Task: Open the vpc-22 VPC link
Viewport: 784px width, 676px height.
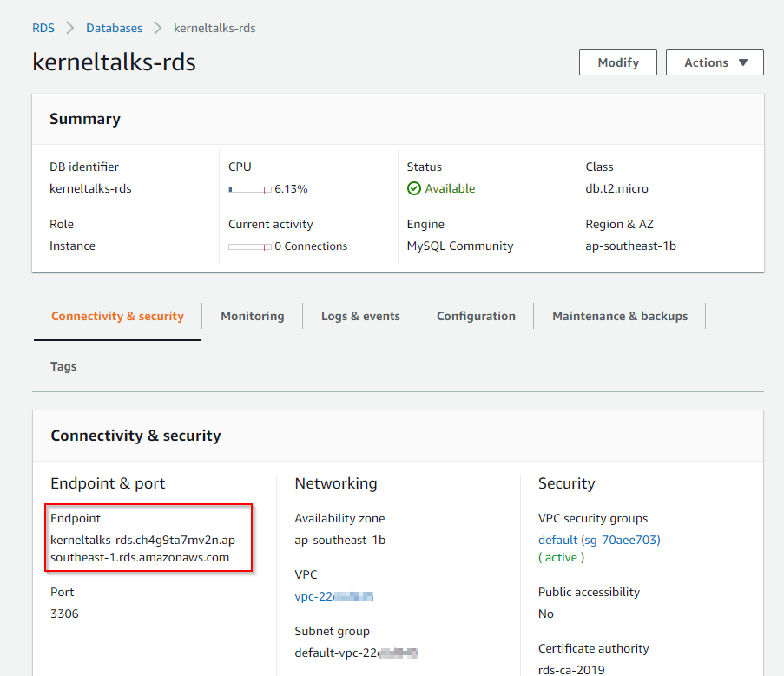Action: 334,596
